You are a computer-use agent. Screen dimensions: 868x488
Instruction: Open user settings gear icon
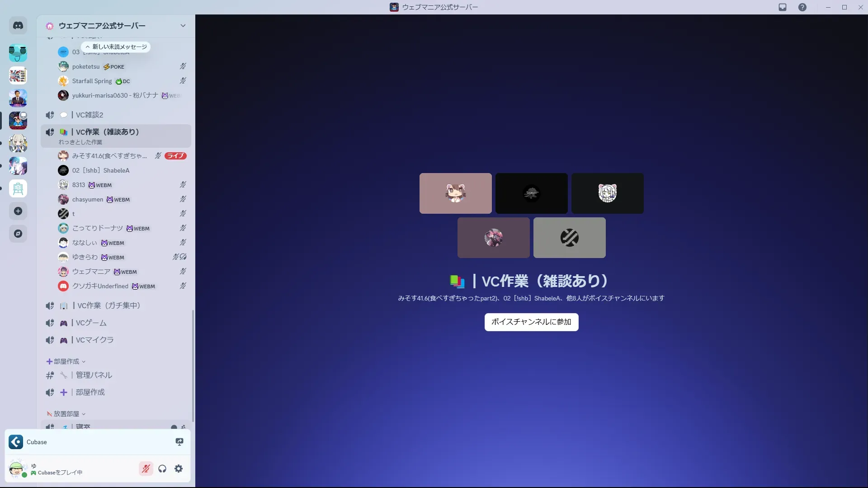(x=179, y=469)
